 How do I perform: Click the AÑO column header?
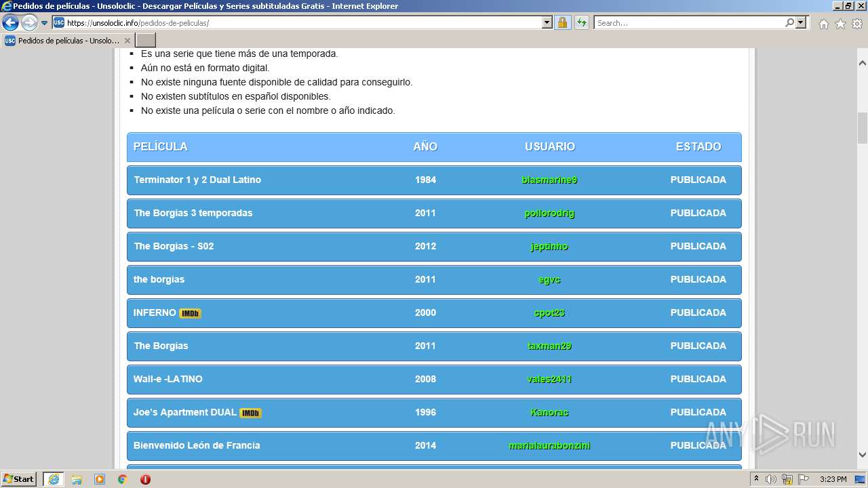tap(425, 146)
